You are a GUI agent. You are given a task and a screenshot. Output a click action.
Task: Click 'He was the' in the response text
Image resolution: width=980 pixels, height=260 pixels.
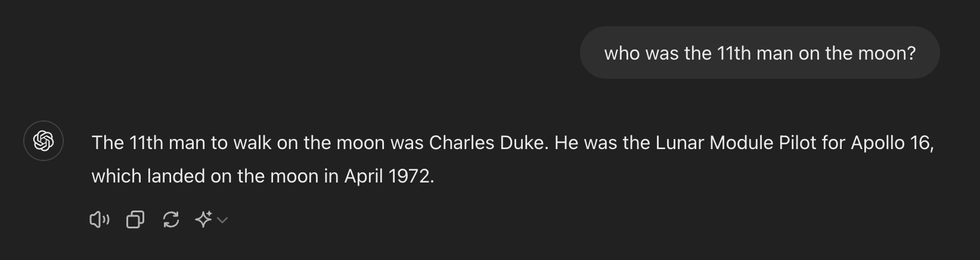pos(602,143)
